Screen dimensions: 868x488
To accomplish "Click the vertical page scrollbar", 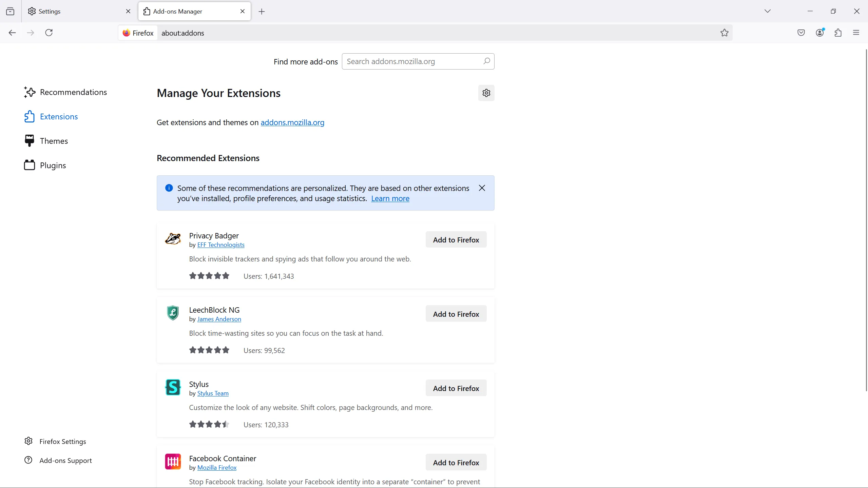I will [866, 220].
